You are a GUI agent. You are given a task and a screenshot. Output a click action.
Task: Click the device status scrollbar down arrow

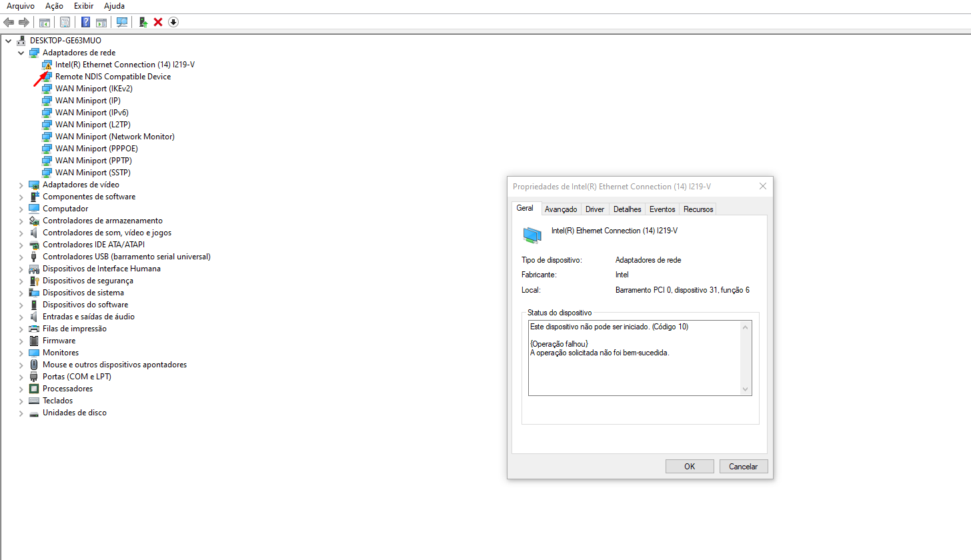pyautogui.click(x=746, y=389)
